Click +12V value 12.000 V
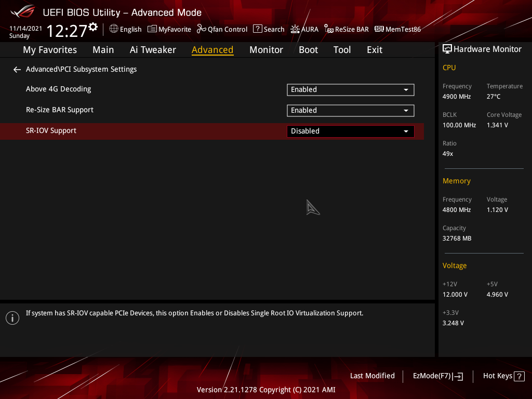This screenshot has height=399, width=532. (x=455, y=295)
